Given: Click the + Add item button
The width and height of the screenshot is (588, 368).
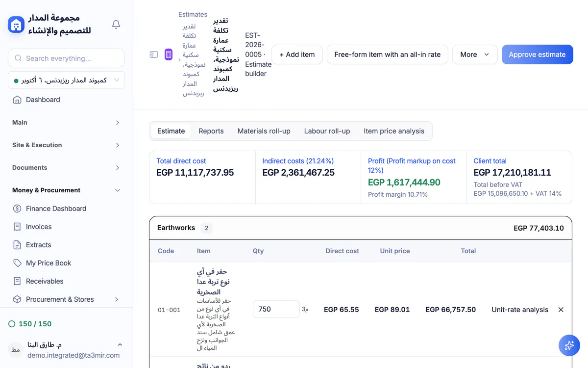Looking at the screenshot, I should [x=297, y=54].
